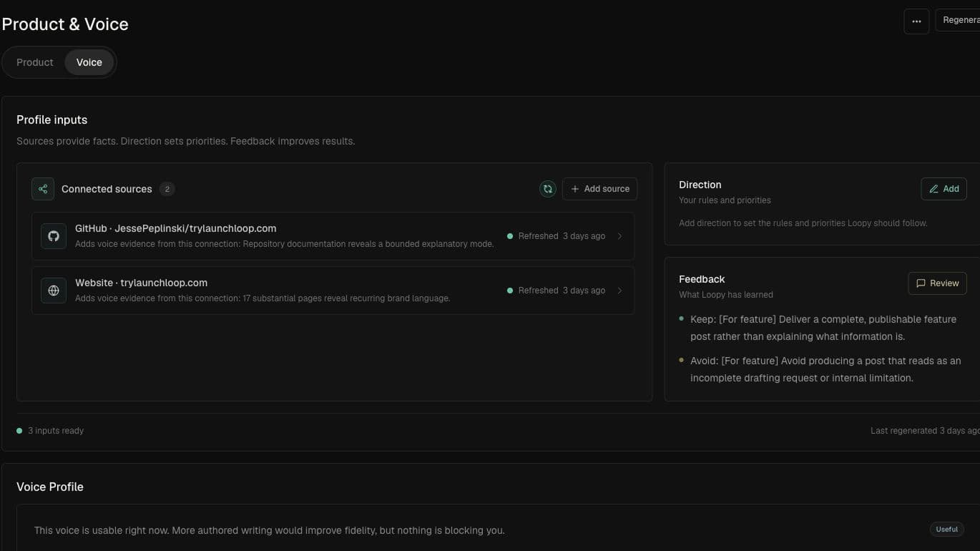Click the '3 inputs ready' status
Viewport: 980px width, 551px height.
click(x=50, y=431)
